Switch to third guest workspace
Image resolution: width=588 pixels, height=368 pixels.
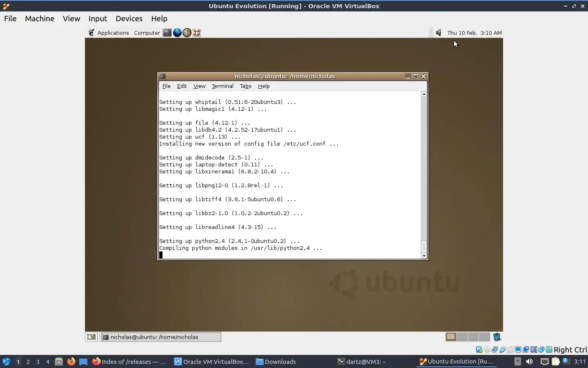(473, 337)
